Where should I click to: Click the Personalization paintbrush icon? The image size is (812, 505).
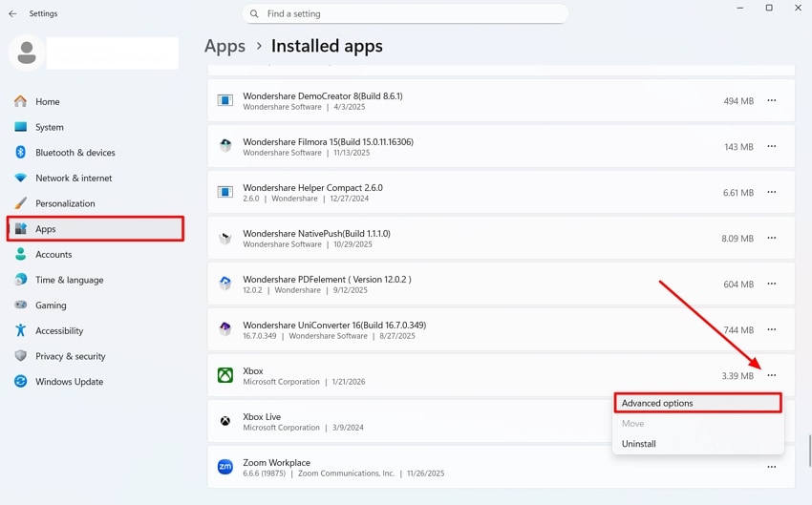coord(21,202)
